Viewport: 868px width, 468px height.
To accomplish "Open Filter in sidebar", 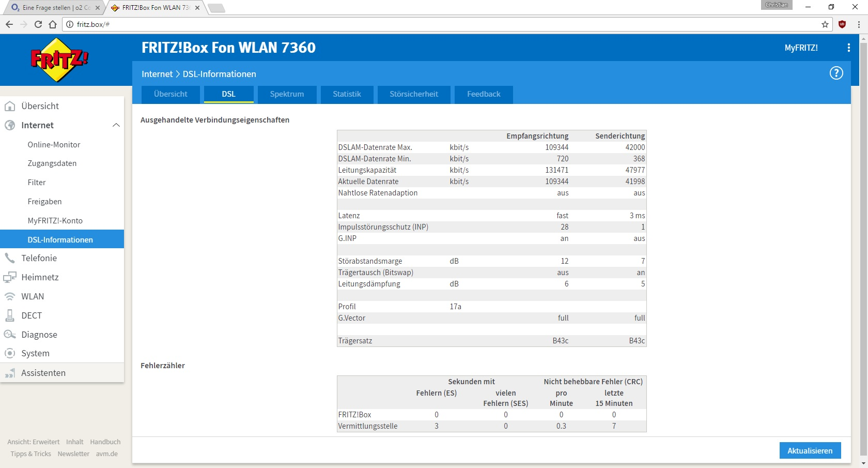I will tap(37, 183).
